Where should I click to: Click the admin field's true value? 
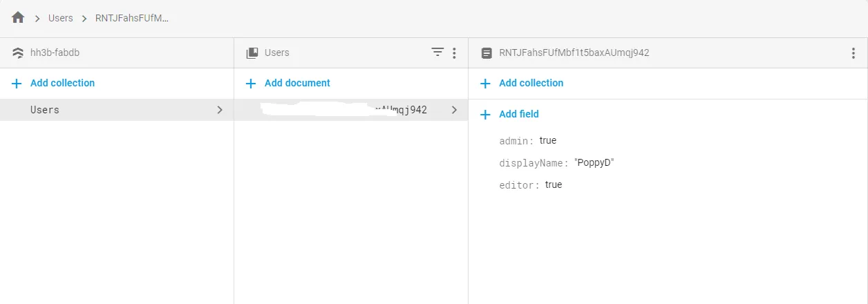click(x=548, y=140)
